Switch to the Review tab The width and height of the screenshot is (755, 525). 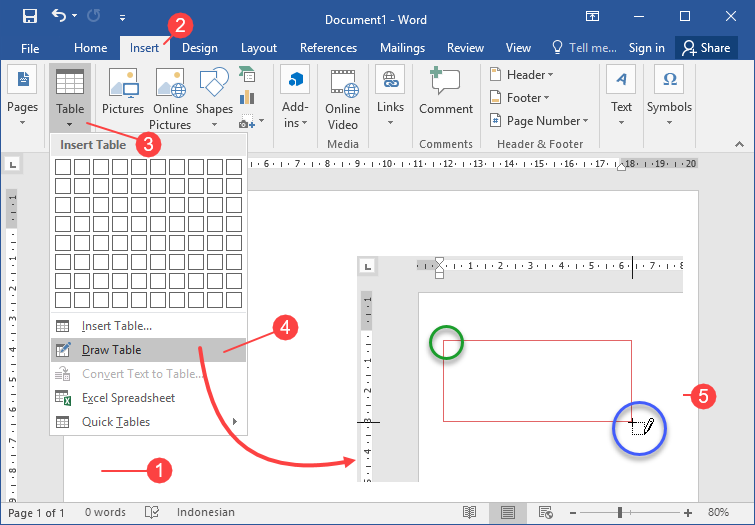[x=465, y=48]
